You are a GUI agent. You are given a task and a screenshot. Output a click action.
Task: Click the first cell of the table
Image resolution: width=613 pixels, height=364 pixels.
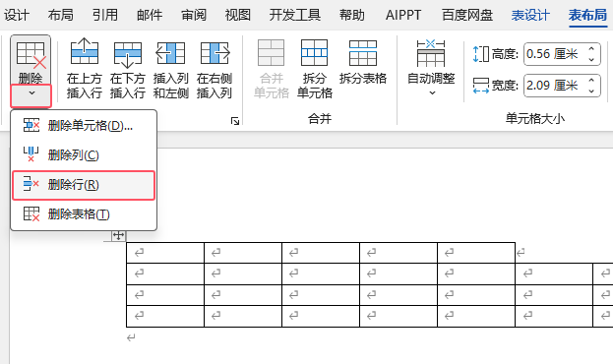point(165,253)
